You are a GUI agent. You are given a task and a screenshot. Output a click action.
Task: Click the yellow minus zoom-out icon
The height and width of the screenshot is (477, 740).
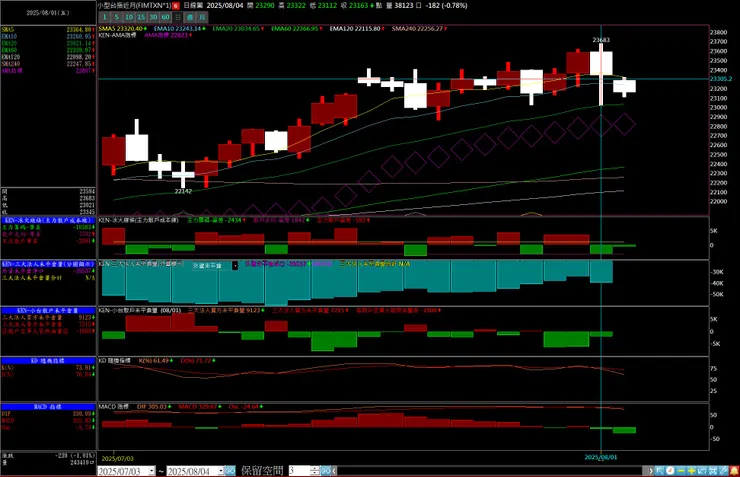point(681,470)
